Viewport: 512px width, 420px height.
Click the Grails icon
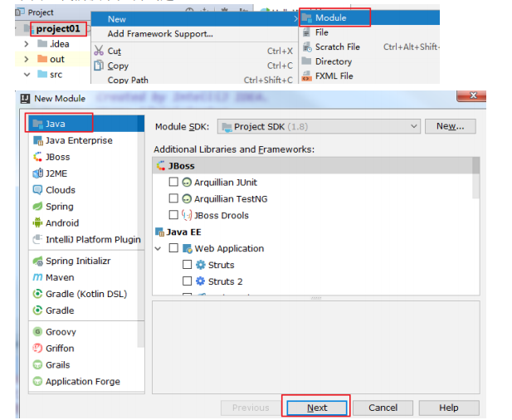pos(38,365)
